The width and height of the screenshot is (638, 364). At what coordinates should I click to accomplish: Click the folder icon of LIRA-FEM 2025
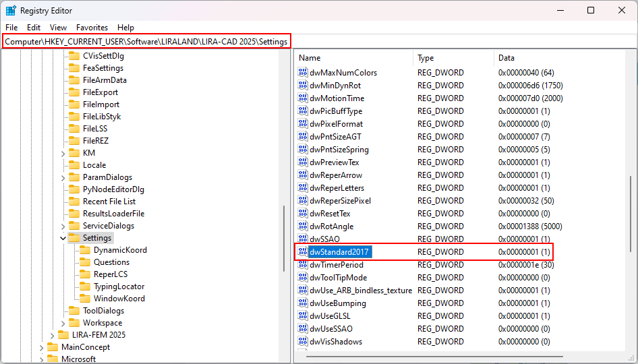pyautogui.click(x=63, y=335)
